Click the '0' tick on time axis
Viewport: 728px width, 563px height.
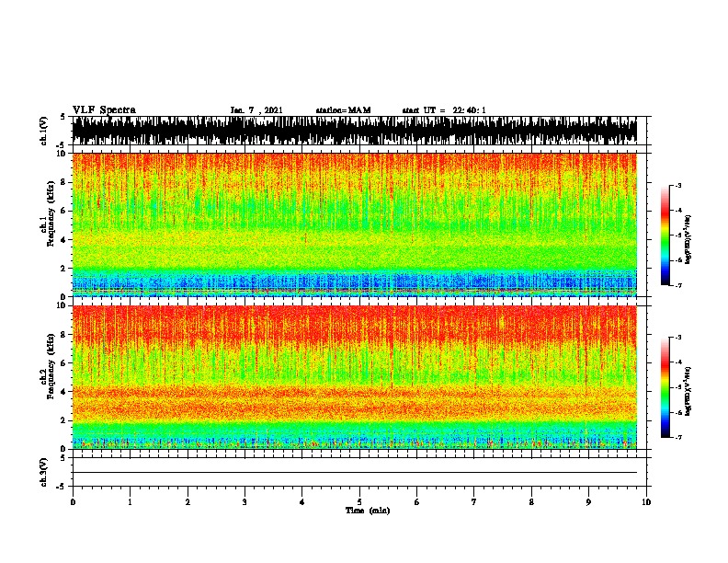click(x=73, y=502)
